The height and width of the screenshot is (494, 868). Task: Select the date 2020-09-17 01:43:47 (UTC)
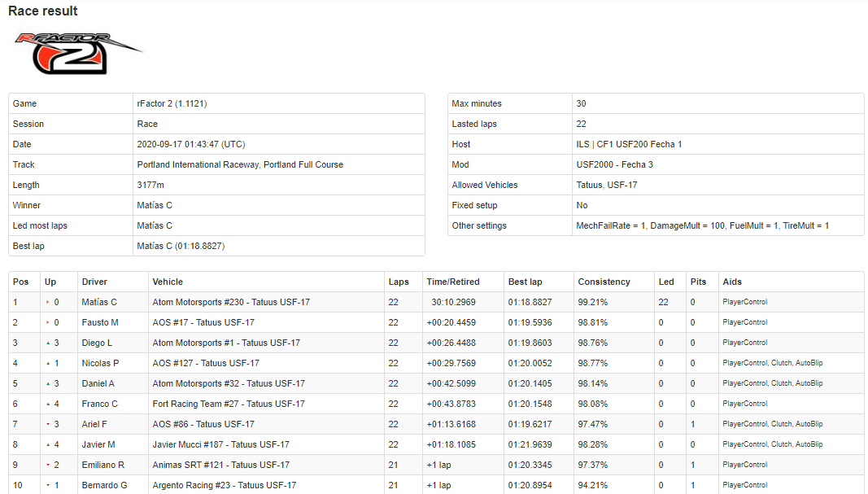pos(191,144)
